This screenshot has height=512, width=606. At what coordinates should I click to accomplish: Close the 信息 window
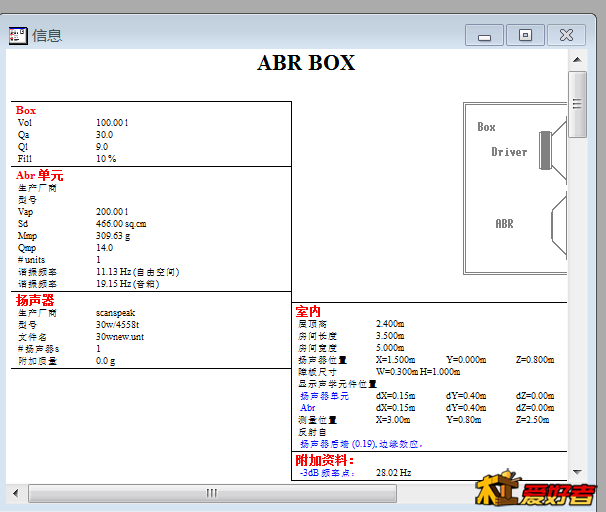pyautogui.click(x=566, y=35)
